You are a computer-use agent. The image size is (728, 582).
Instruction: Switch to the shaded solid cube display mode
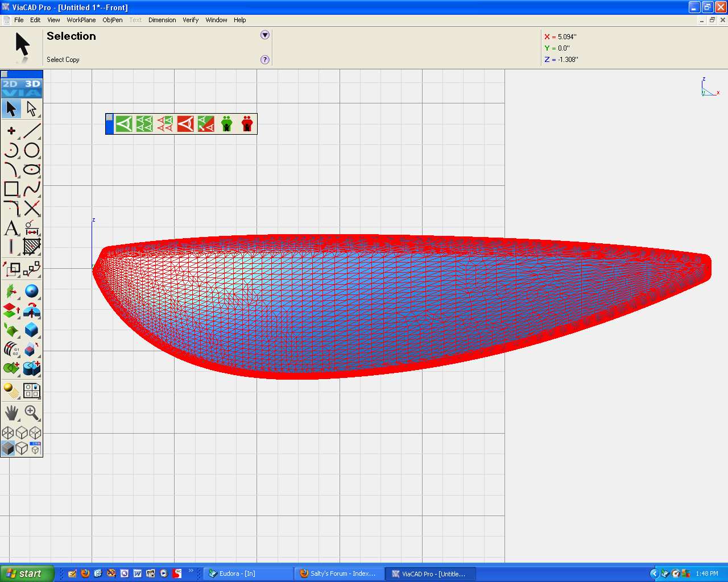click(x=7, y=448)
